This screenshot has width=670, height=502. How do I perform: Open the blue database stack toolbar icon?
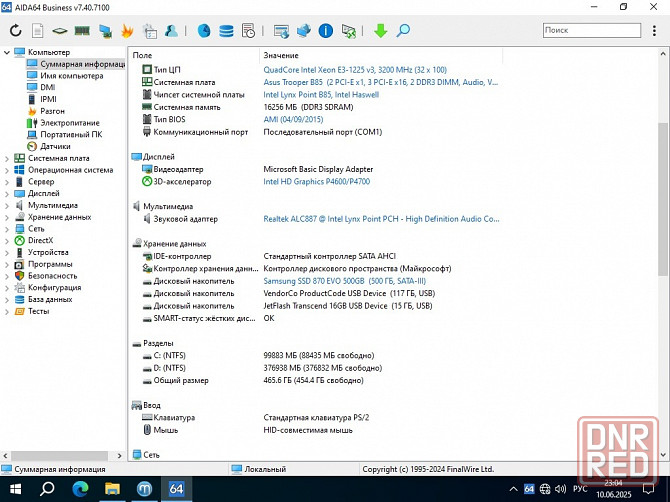tap(226, 31)
